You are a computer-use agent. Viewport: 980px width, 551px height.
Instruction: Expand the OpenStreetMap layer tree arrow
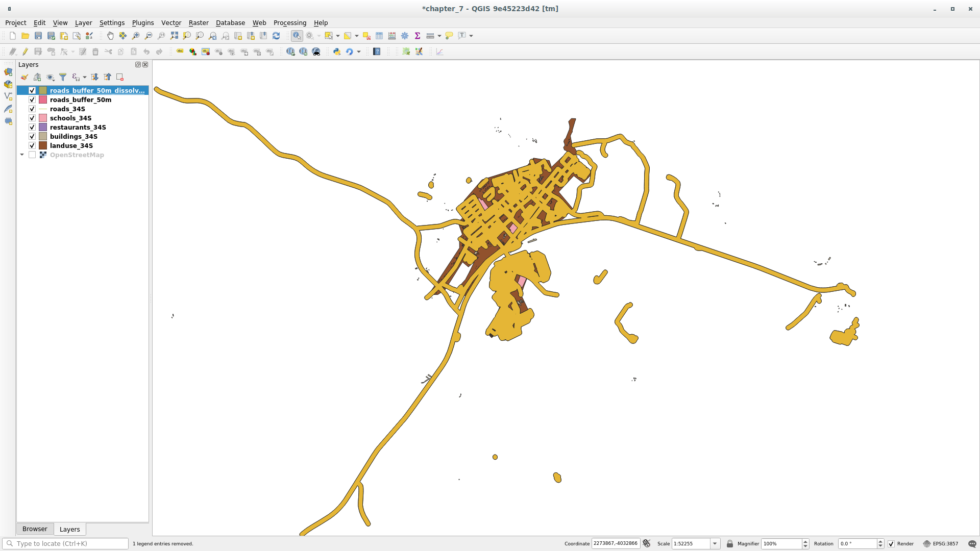(x=22, y=155)
